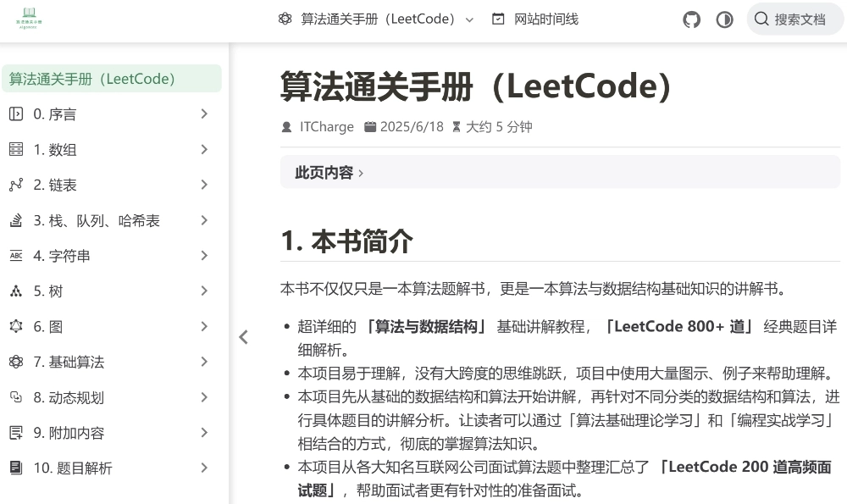Toggle dark mode with the contrast icon
847x504 pixels.
coord(724,19)
